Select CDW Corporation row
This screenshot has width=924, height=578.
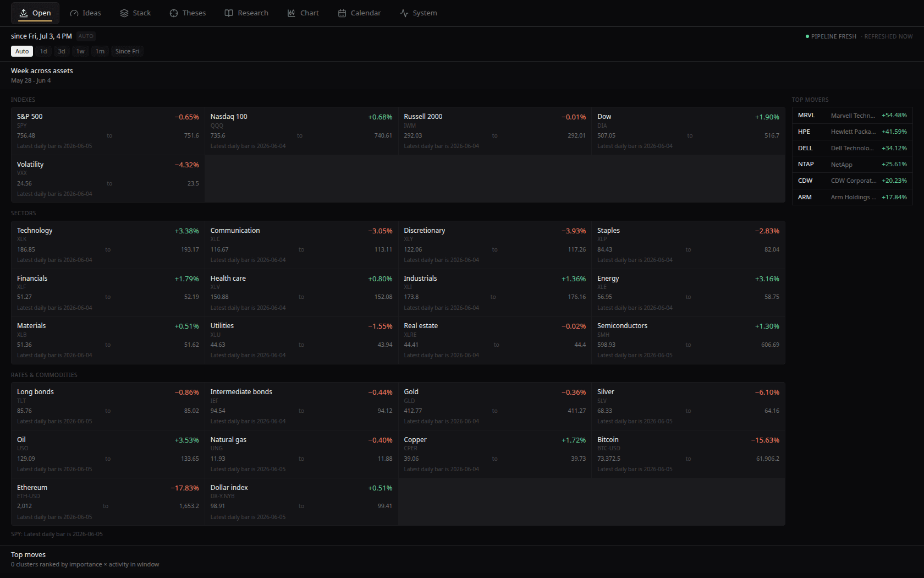point(852,181)
